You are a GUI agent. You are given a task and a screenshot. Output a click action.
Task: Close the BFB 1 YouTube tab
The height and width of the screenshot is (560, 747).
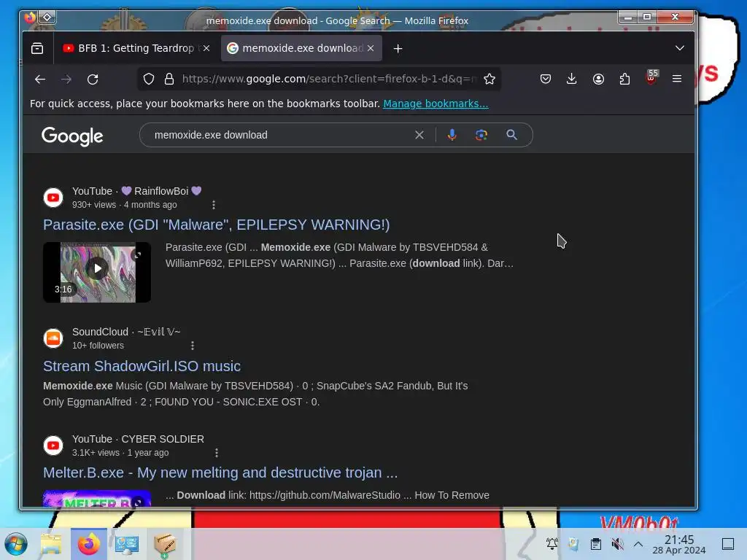point(206,48)
